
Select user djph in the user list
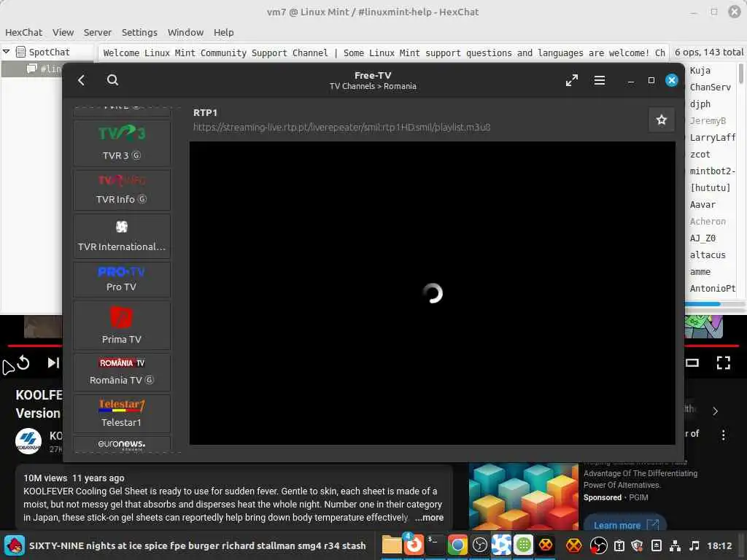[x=700, y=104]
